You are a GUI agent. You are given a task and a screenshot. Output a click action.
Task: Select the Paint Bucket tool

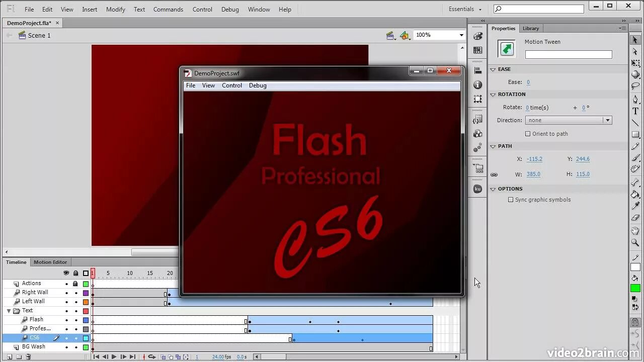tap(635, 195)
